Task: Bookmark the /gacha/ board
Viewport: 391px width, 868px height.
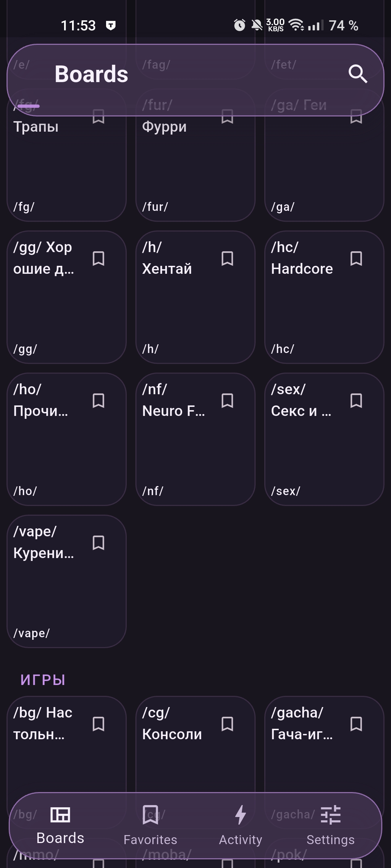Action: coord(356,724)
